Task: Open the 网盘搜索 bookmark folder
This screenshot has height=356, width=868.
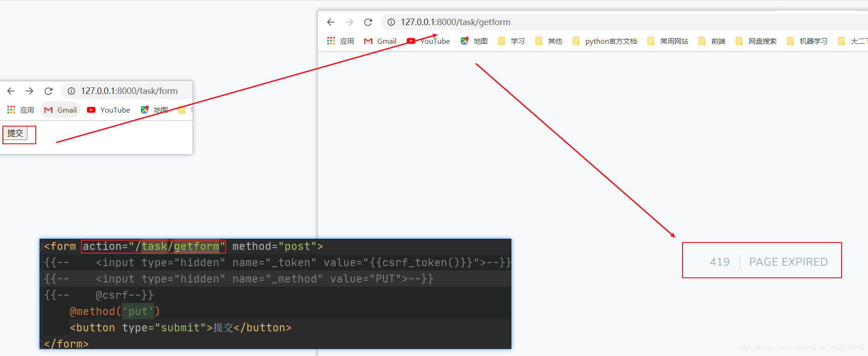Action: pos(756,41)
